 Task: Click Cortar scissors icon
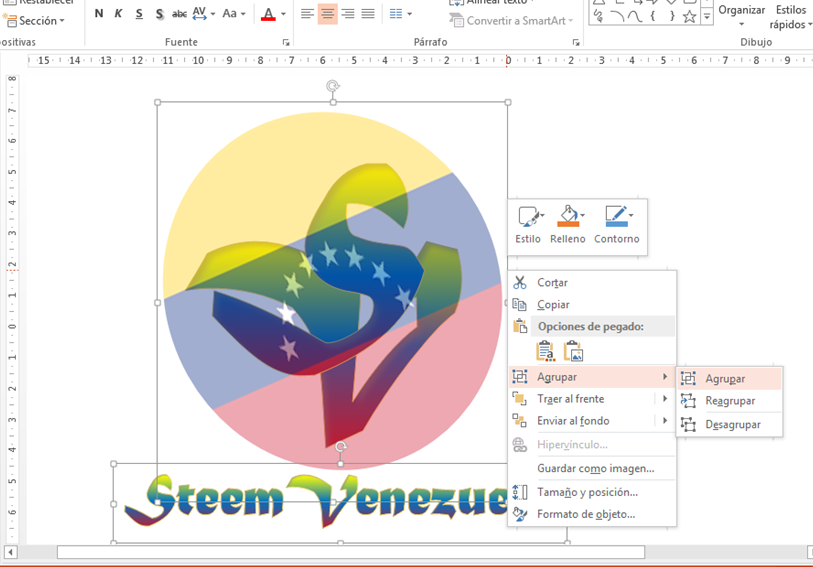tap(520, 282)
